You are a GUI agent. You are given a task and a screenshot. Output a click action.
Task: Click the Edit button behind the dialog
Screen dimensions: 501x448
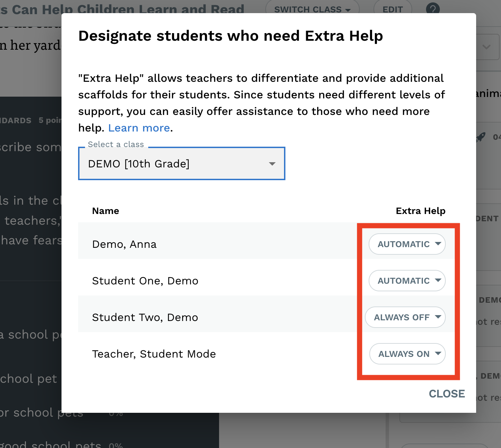tap(393, 9)
